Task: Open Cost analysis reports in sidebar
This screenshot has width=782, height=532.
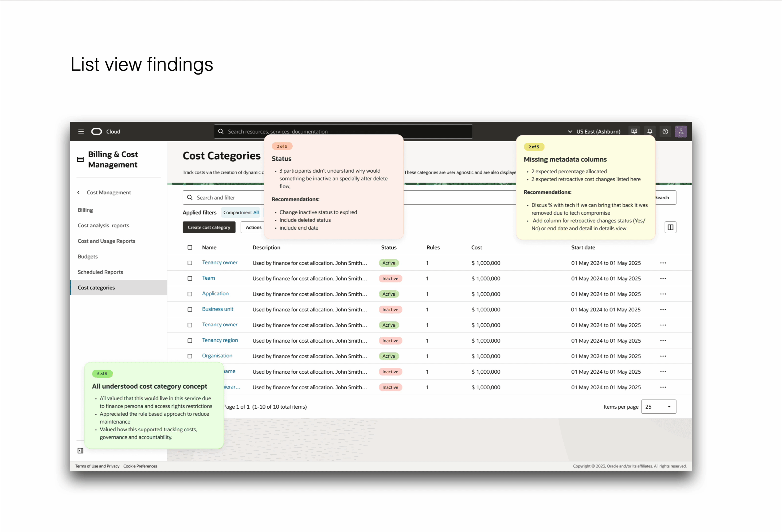Action: pos(103,225)
